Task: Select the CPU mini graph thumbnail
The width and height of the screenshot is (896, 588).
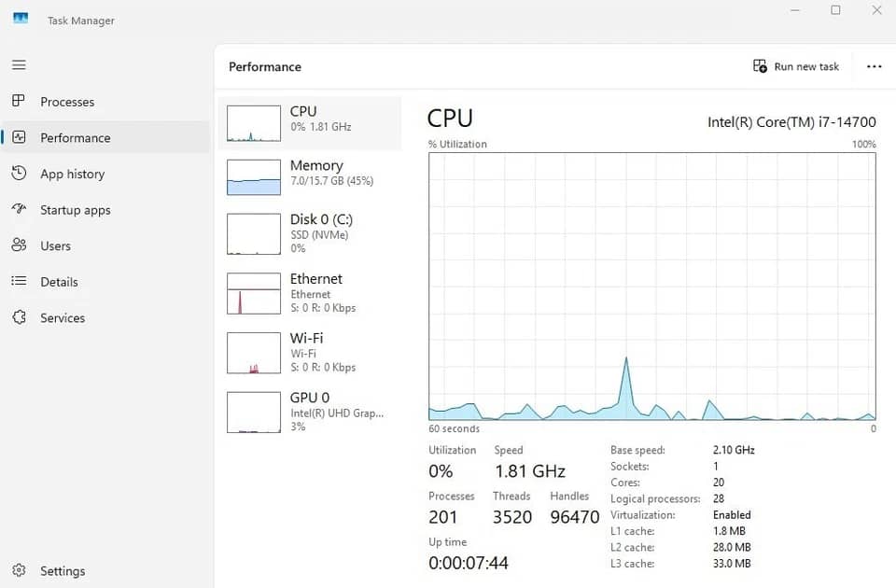Action: [254, 123]
